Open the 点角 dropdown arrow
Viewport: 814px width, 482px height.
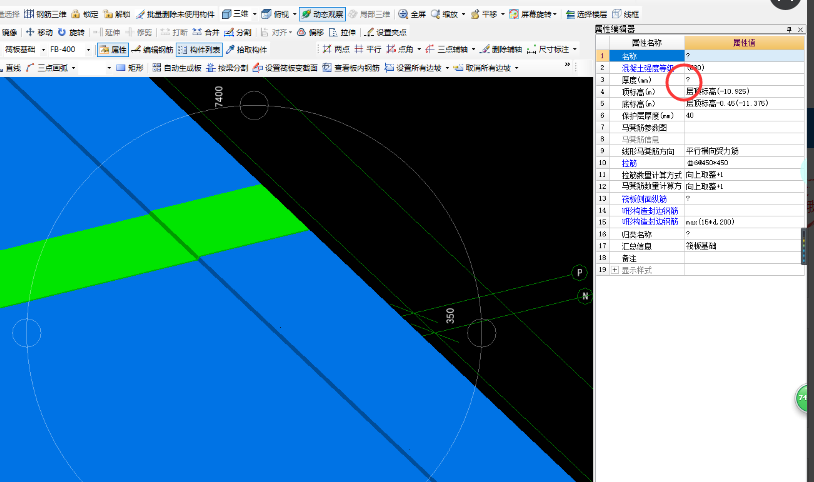pyautogui.click(x=419, y=49)
